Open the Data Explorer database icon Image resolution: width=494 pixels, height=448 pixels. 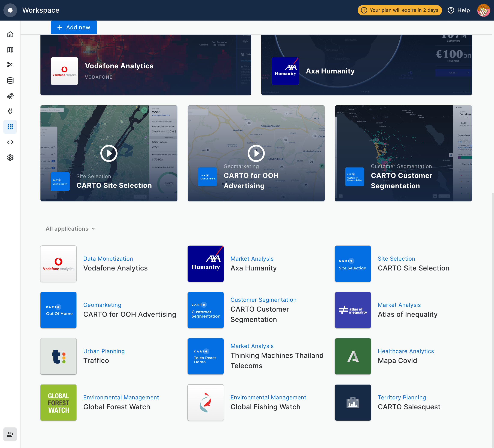click(x=10, y=81)
